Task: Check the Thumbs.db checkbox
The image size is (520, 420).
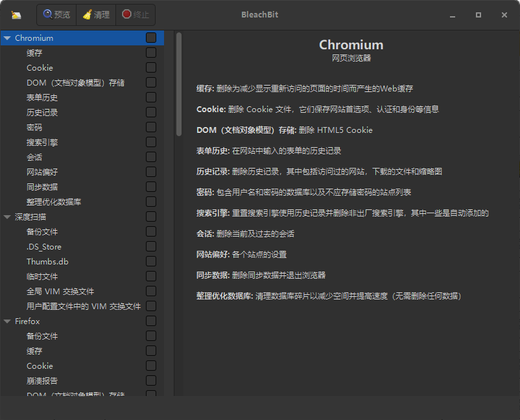Action: coord(151,262)
